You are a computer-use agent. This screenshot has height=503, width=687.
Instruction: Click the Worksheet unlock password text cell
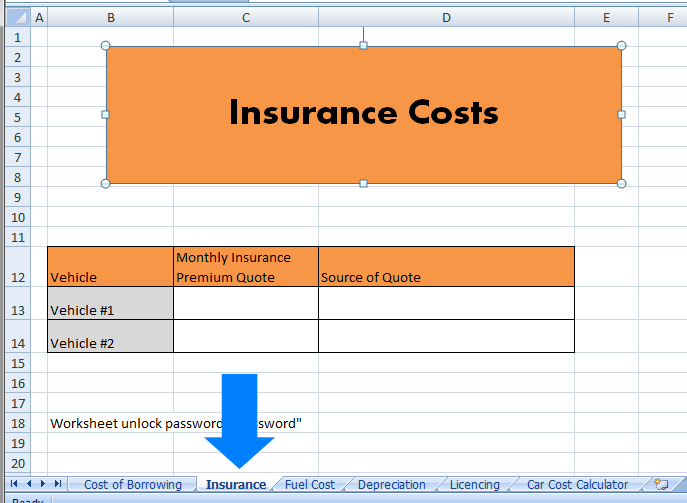[110, 423]
